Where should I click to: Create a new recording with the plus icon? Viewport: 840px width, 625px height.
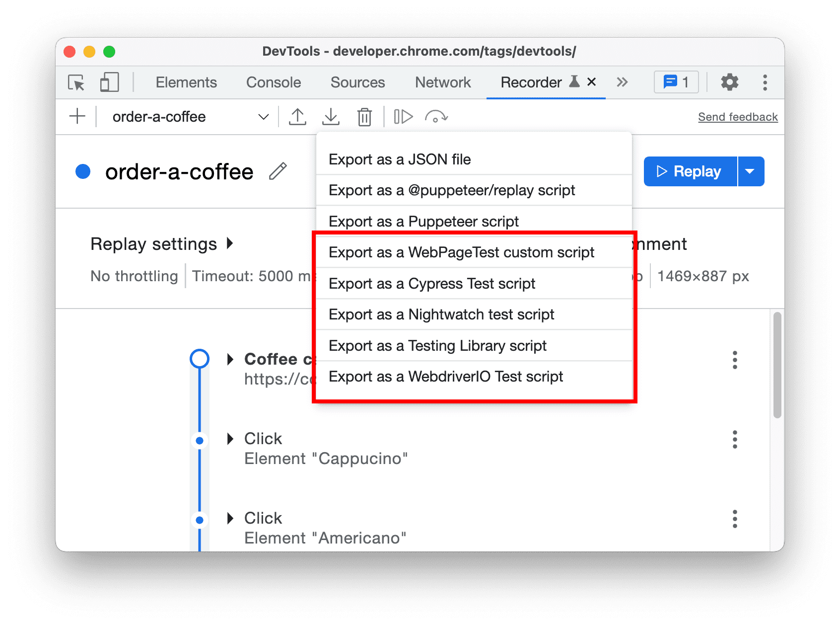77,116
